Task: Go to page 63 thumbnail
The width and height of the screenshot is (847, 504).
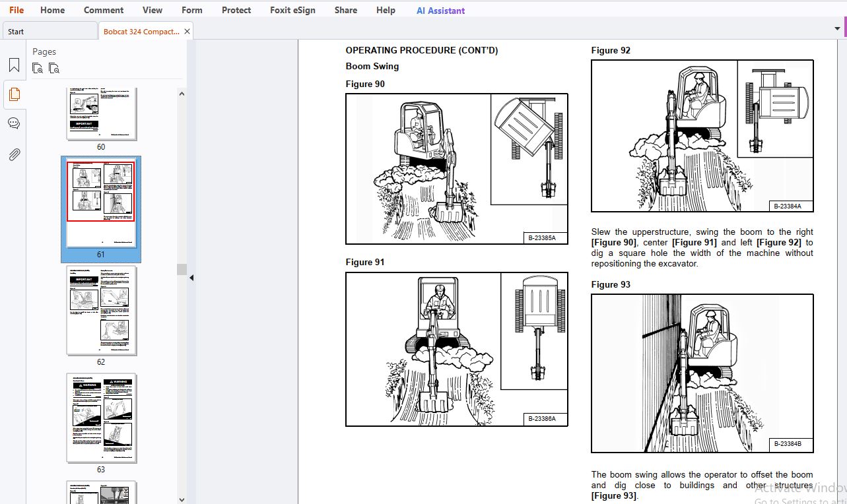Action: click(101, 418)
